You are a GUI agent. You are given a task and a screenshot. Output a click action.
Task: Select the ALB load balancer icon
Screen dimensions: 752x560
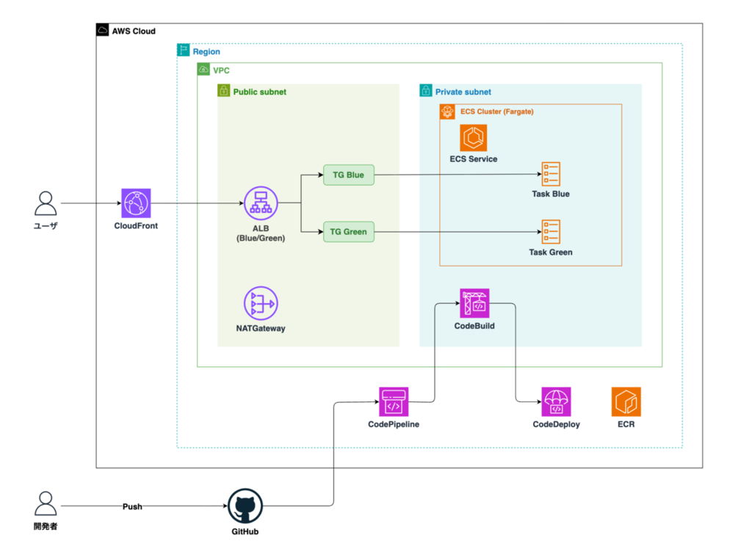click(261, 203)
